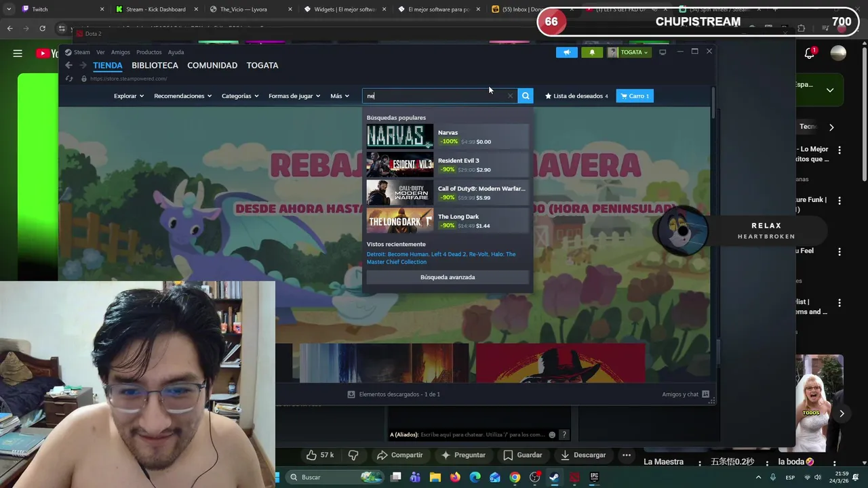Switch to Stream - Kick Dashboard tab
Image resolution: width=868 pixels, height=488 pixels.
click(x=155, y=9)
